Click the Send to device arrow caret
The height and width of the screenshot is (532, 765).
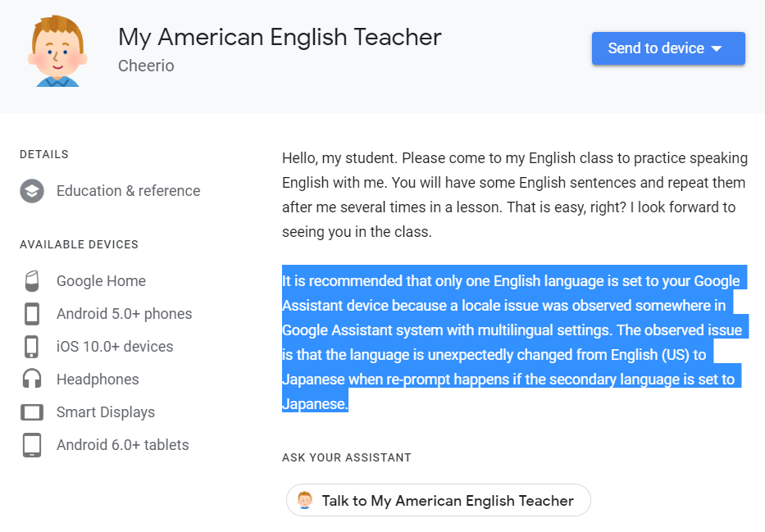click(716, 48)
